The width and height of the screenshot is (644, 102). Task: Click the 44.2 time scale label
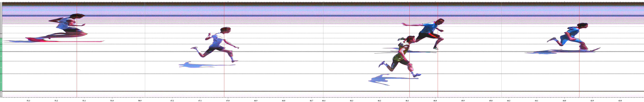(x=509, y=101)
